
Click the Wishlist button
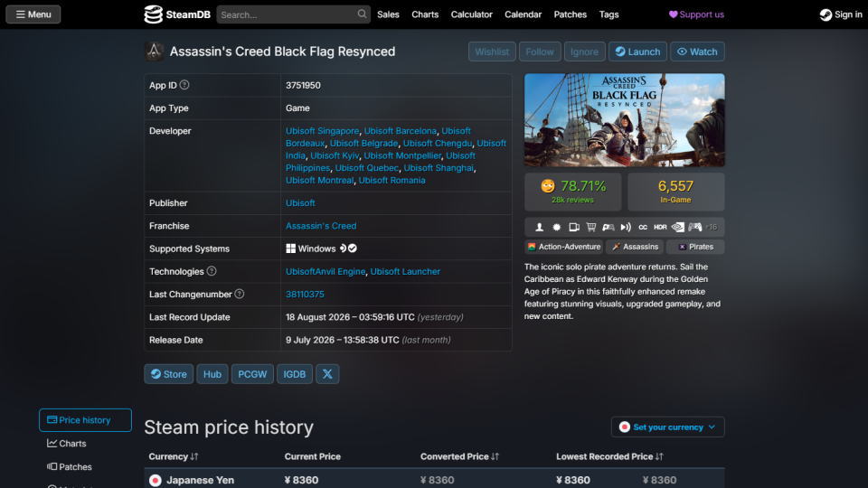point(492,52)
